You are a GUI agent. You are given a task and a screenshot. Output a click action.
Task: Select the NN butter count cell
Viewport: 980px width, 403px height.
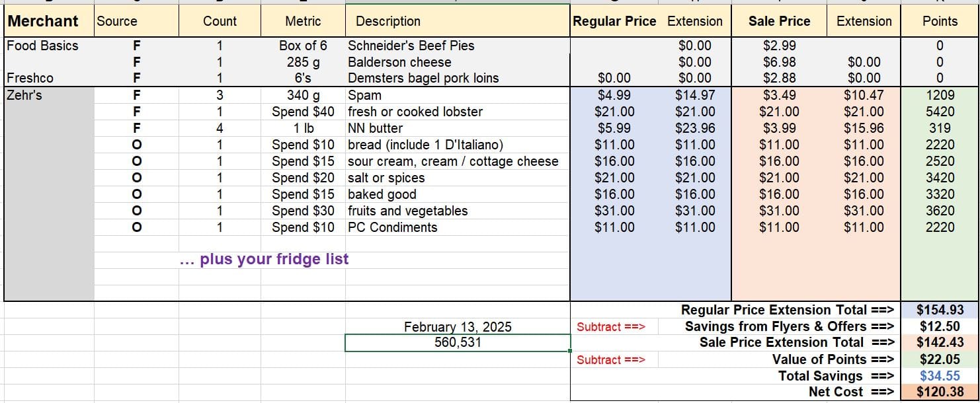click(220, 128)
